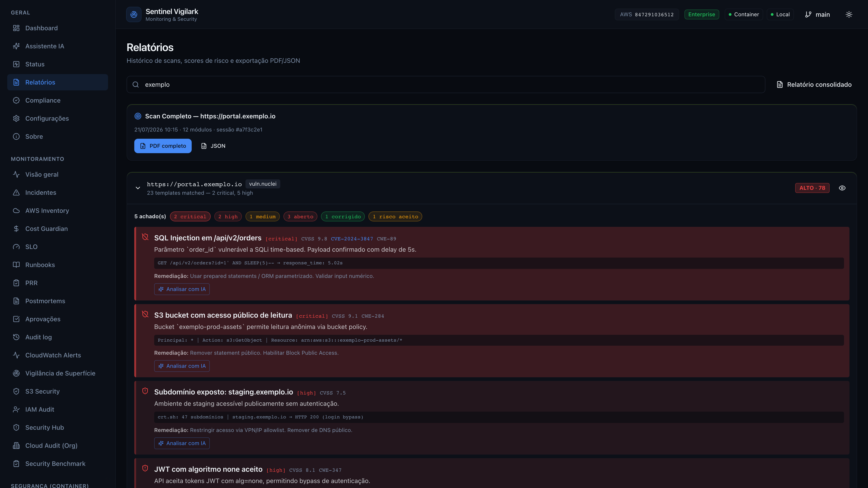Click the AWS Inventory cloud icon
868x488 pixels.
(16, 211)
